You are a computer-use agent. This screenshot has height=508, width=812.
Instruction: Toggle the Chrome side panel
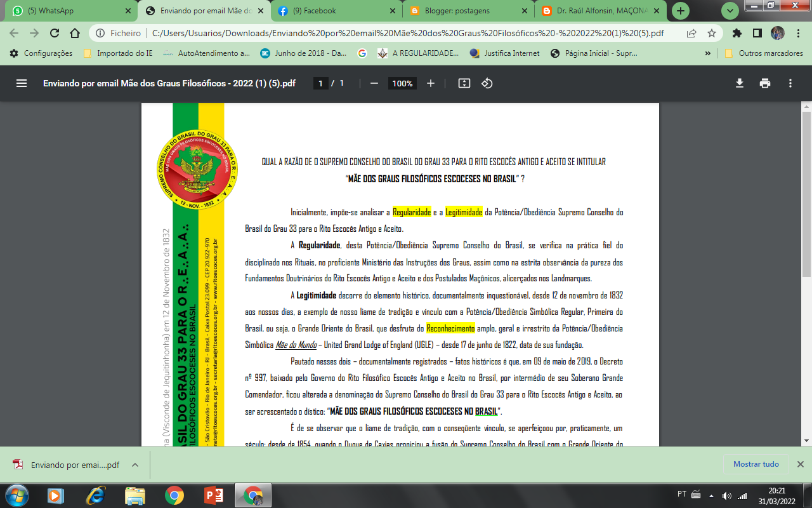757,33
